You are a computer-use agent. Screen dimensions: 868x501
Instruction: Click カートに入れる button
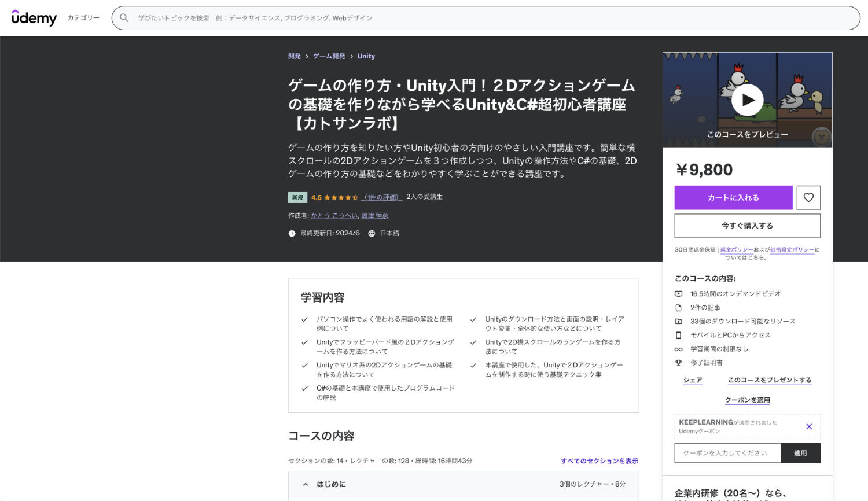[733, 198]
